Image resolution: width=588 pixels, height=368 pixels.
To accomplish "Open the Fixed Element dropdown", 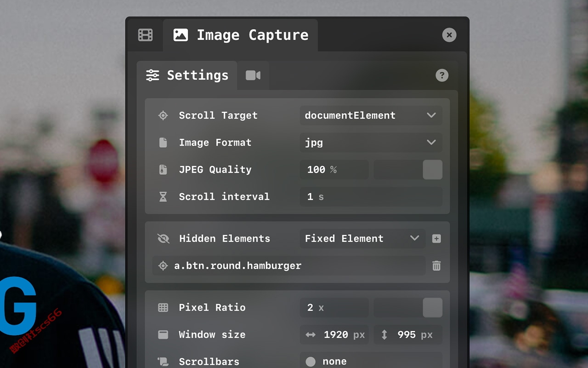I will click(x=363, y=239).
